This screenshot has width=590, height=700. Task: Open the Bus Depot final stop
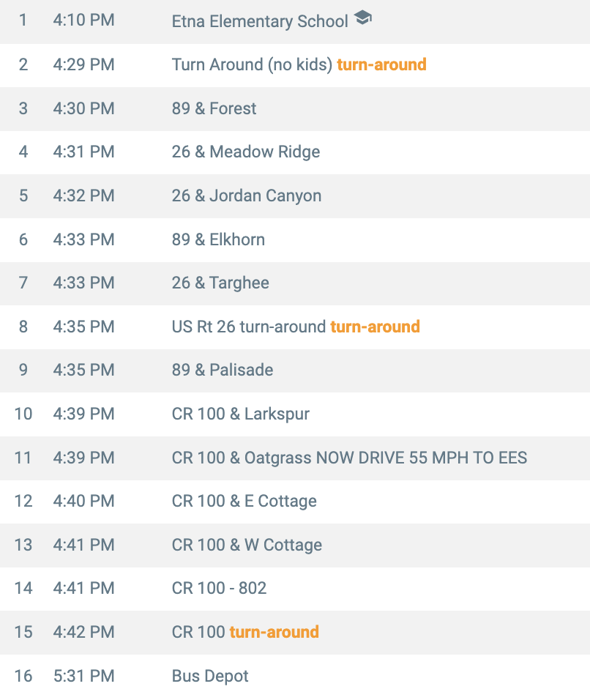(210, 675)
